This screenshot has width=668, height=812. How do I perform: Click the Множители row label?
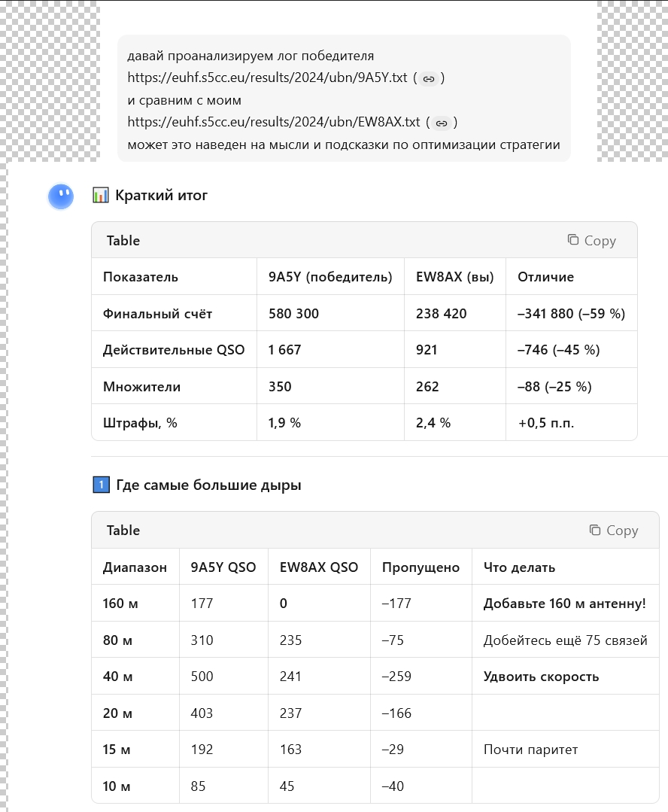(141, 387)
